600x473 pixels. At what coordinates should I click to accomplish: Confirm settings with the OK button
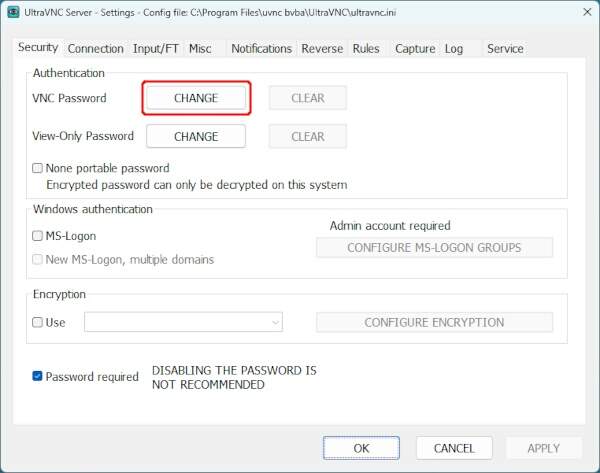pyautogui.click(x=361, y=448)
